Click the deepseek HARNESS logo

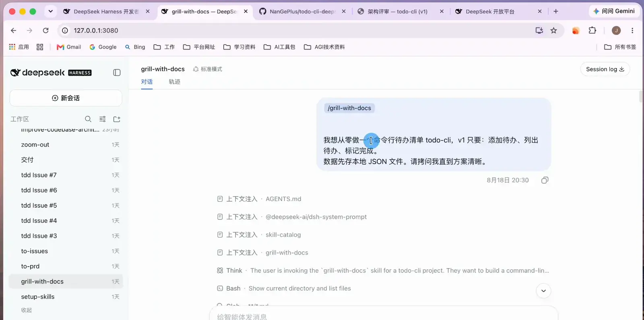(x=51, y=72)
